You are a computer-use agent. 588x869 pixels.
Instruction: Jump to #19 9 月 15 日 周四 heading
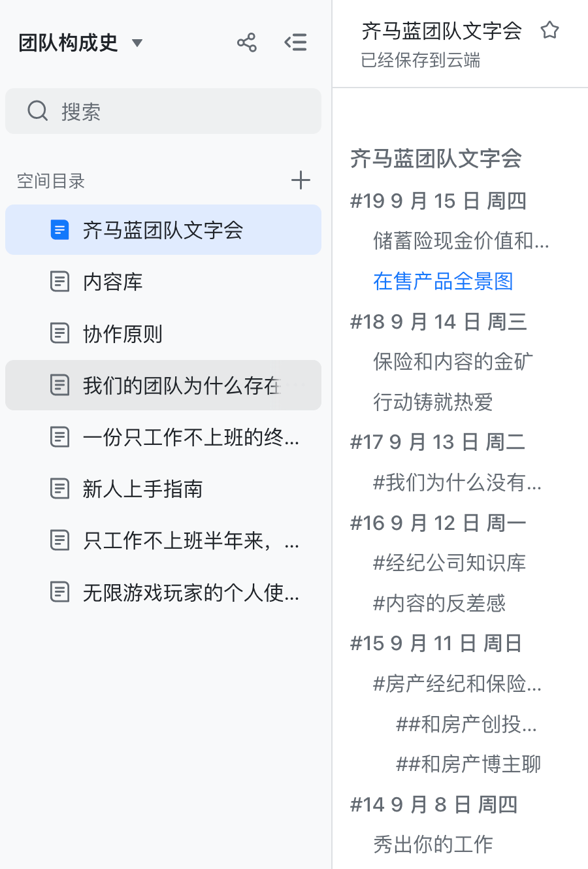[438, 201]
